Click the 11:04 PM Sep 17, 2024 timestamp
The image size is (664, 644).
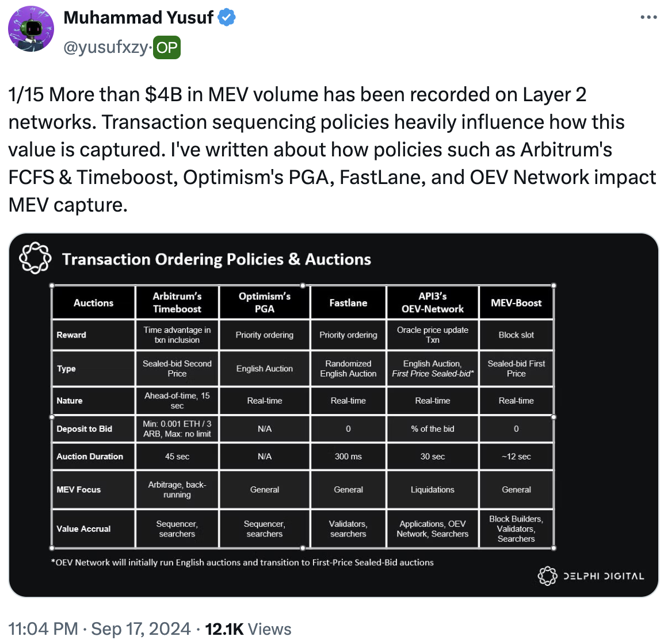[100, 629]
